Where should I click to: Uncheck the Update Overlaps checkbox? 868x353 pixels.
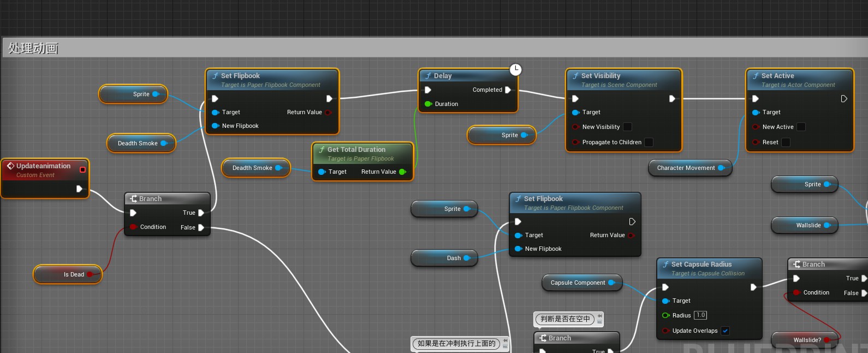point(725,331)
